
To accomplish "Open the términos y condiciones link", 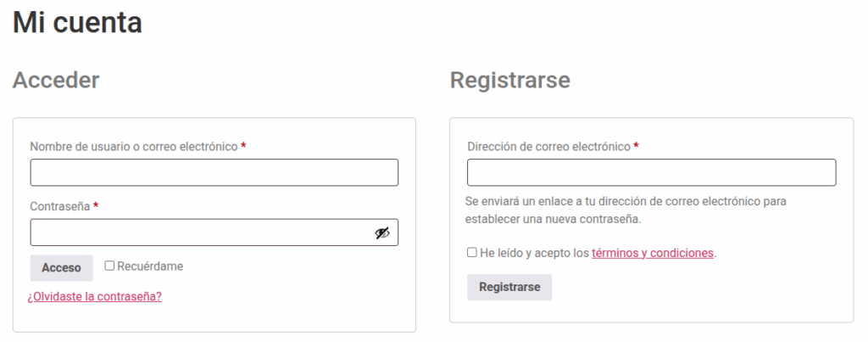I will click(653, 253).
